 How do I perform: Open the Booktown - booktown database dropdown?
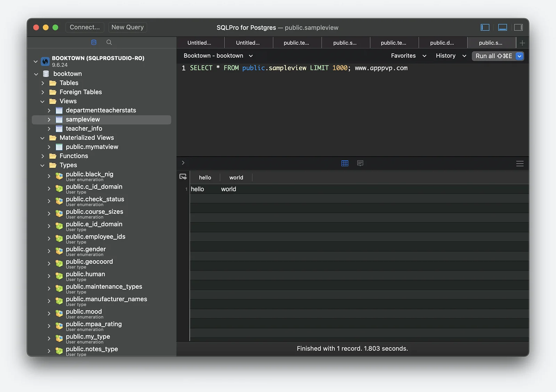coord(218,56)
